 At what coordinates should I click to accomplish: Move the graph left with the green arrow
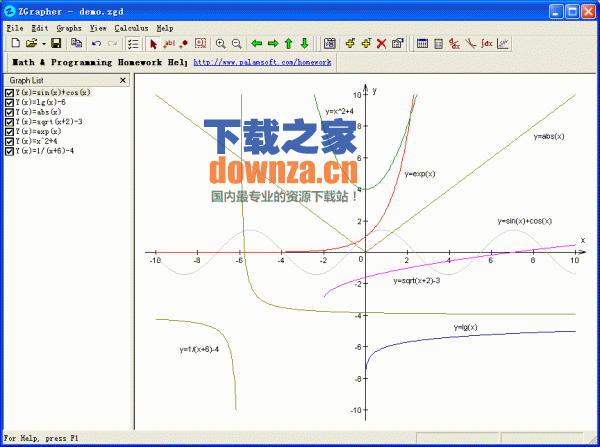point(256,44)
